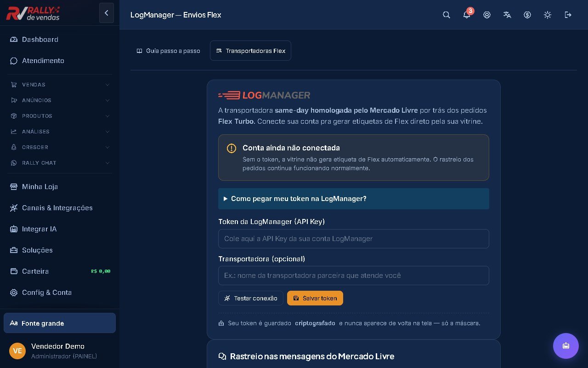Click the Minha Loja storefront icon
The image size is (588, 368).
pyautogui.click(x=14, y=187)
